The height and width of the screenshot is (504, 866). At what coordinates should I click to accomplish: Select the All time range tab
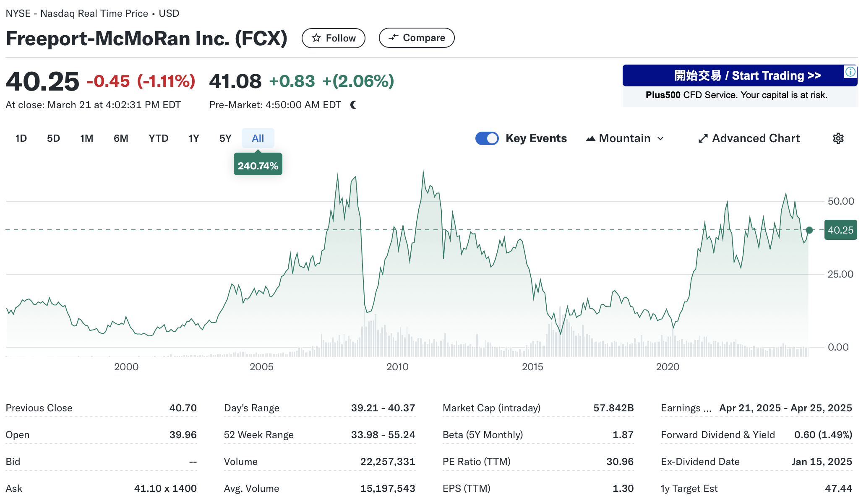258,138
